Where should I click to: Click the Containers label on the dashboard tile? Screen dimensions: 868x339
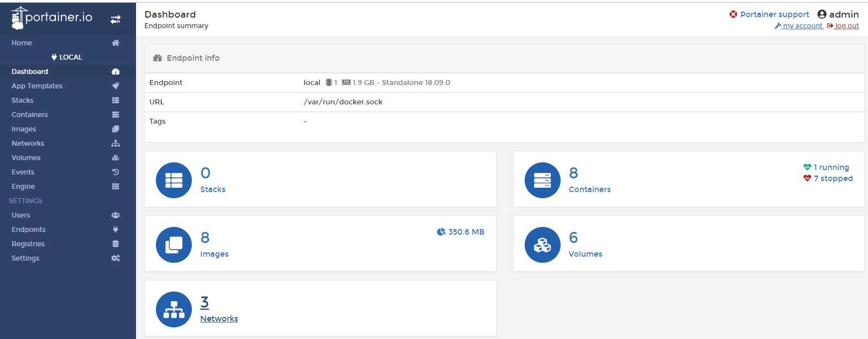click(x=590, y=189)
